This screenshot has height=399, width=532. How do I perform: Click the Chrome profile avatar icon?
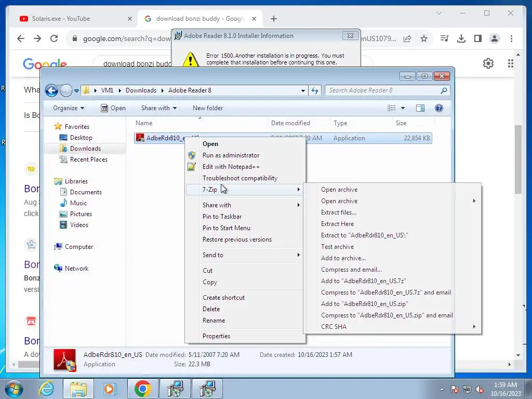click(495, 38)
